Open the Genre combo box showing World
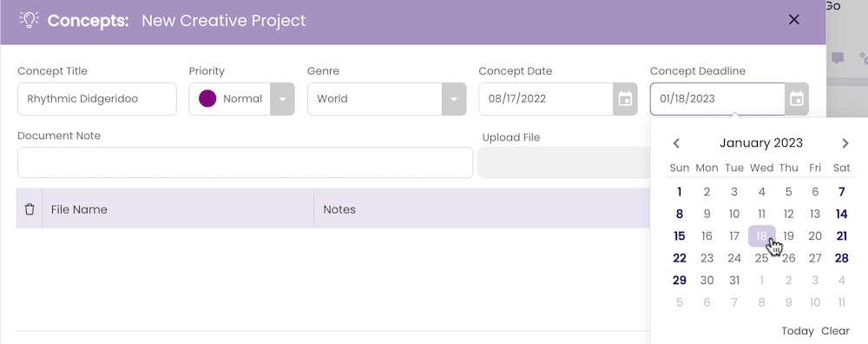Image resolution: width=868 pixels, height=344 pixels. (387, 99)
